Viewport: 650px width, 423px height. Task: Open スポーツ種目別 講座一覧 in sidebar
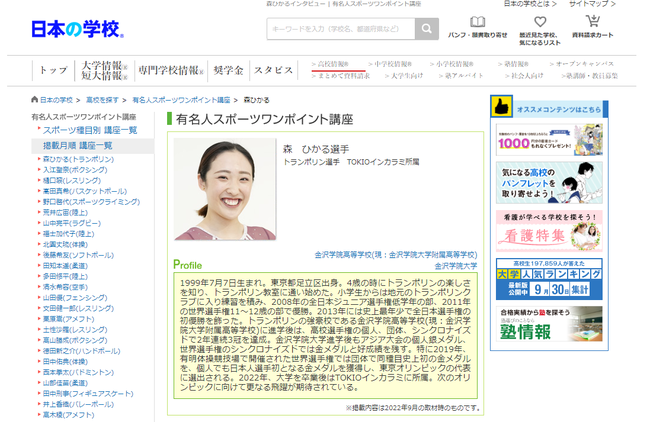(90, 130)
